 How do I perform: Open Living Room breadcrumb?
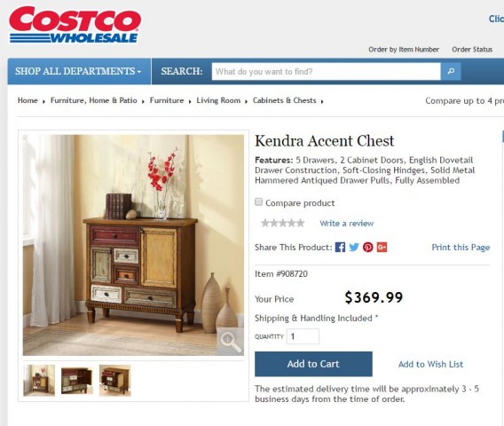[x=218, y=100]
